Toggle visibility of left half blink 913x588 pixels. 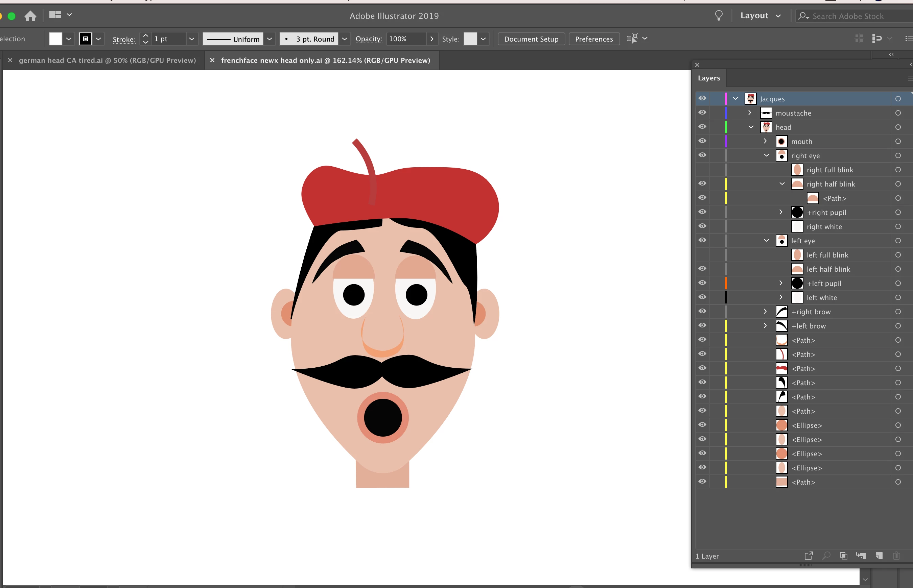702,269
